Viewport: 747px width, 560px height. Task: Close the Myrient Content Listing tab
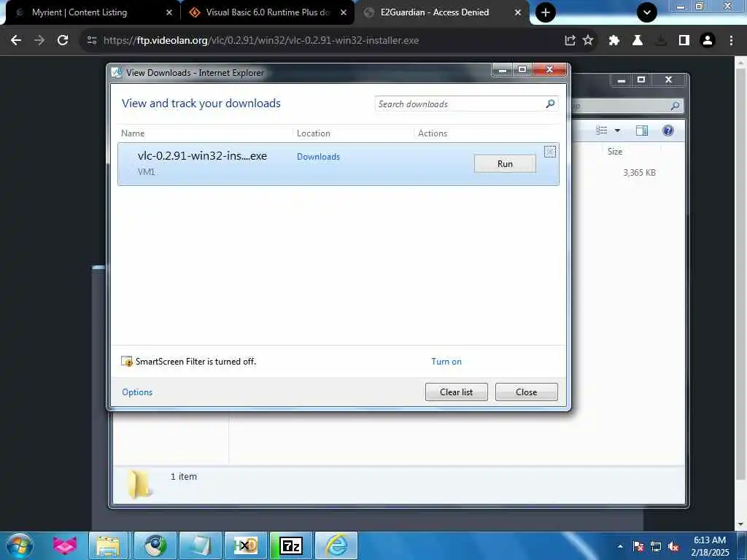tap(169, 12)
